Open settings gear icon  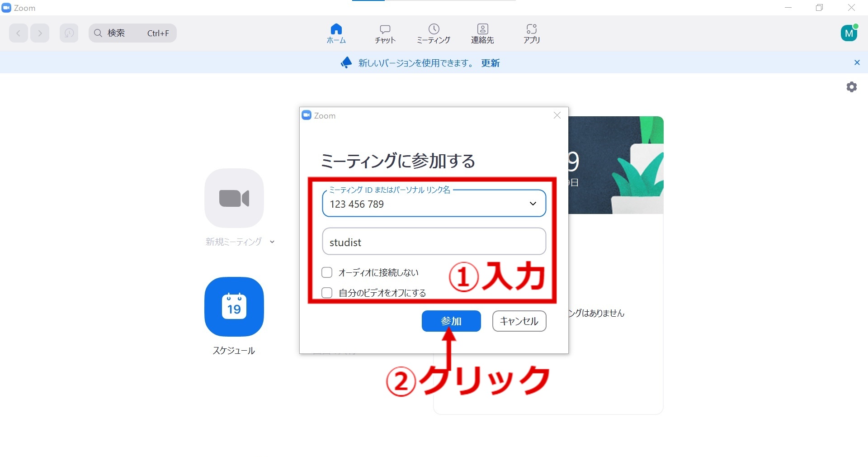[x=852, y=87]
